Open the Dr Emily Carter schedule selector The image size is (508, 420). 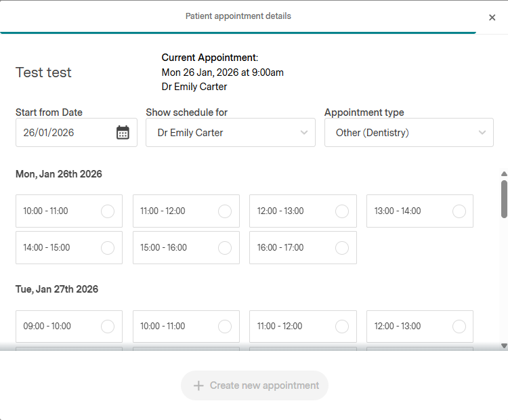(224, 133)
